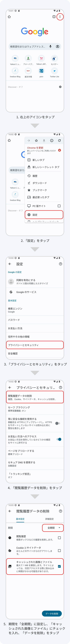Open Discover settings gear icon
The image size is (70, 644).
coord(60,87)
